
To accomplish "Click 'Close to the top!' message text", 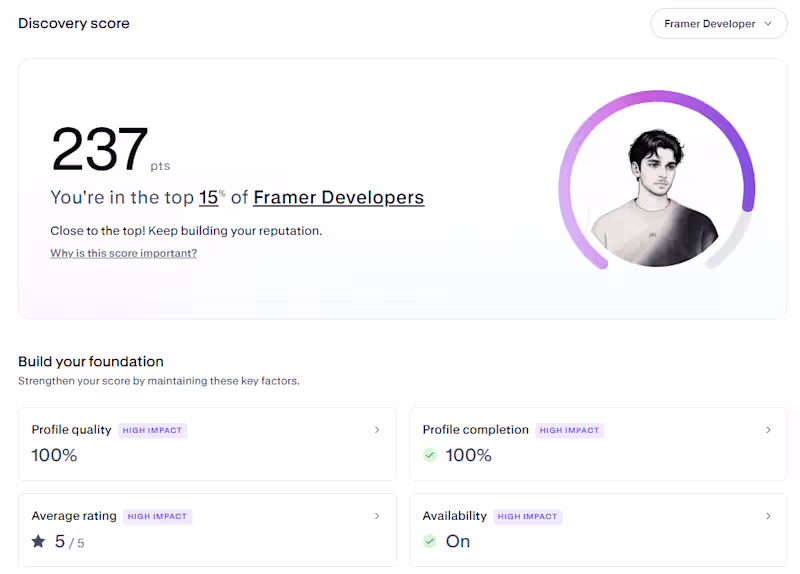I will coord(186,231).
